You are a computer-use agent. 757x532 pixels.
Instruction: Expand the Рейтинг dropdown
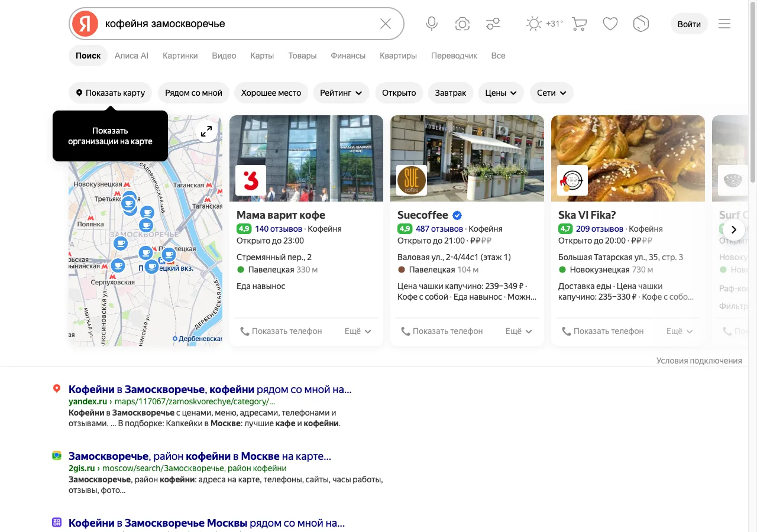coord(341,93)
